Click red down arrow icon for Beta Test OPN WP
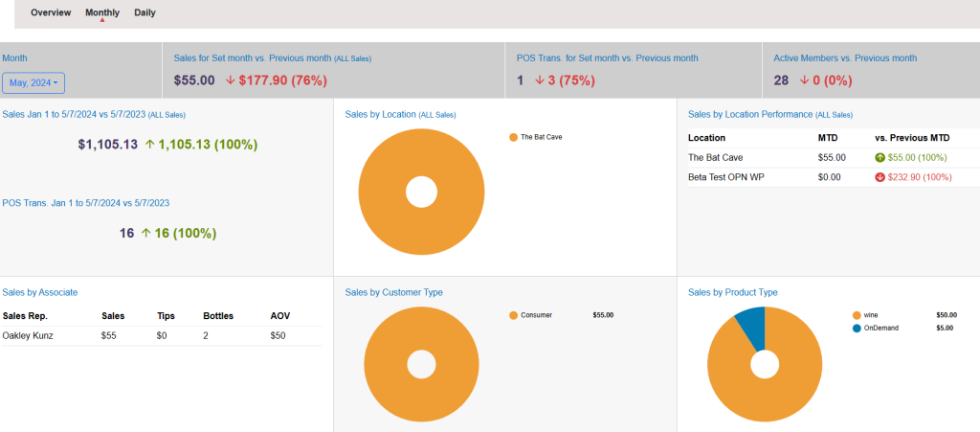 880,177
